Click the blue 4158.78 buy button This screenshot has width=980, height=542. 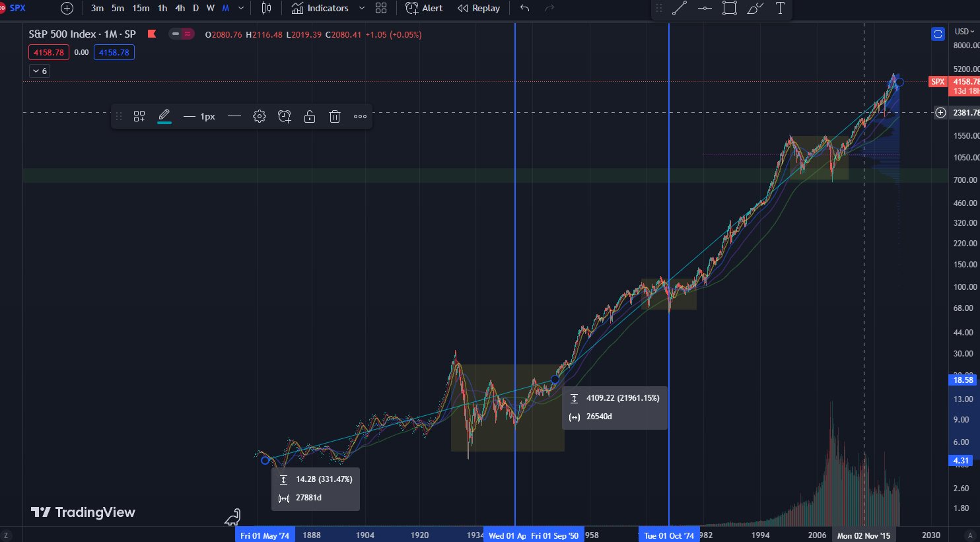114,52
